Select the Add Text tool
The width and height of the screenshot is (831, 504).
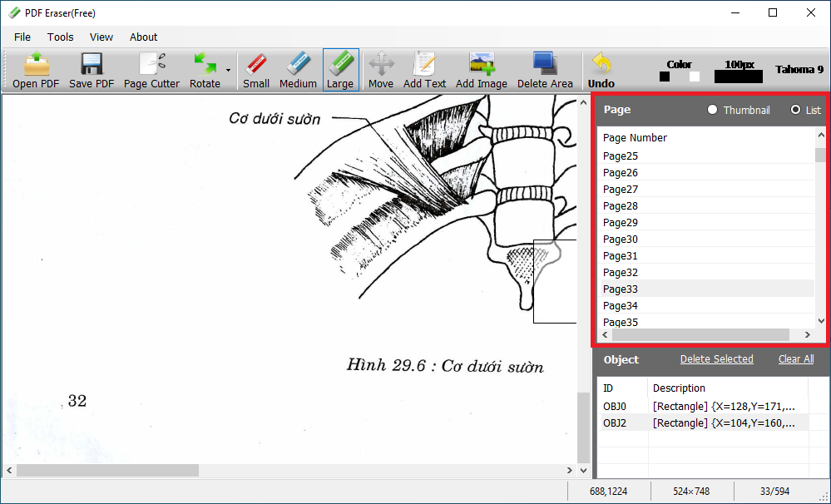click(424, 65)
